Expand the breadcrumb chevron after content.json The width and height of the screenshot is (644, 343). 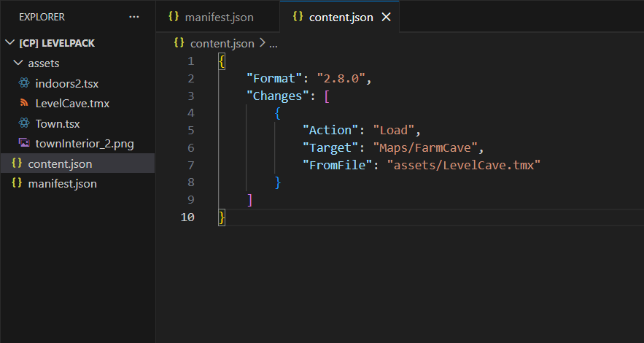262,44
